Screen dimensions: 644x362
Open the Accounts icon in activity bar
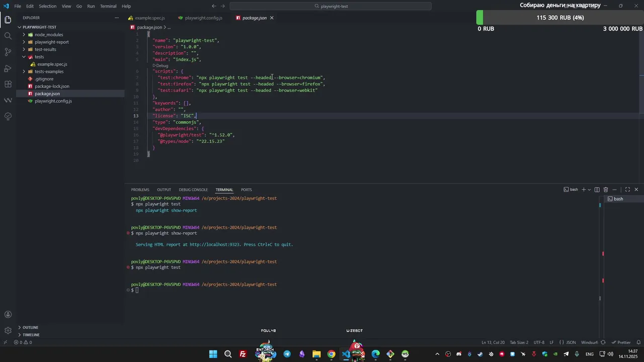pos(8,315)
